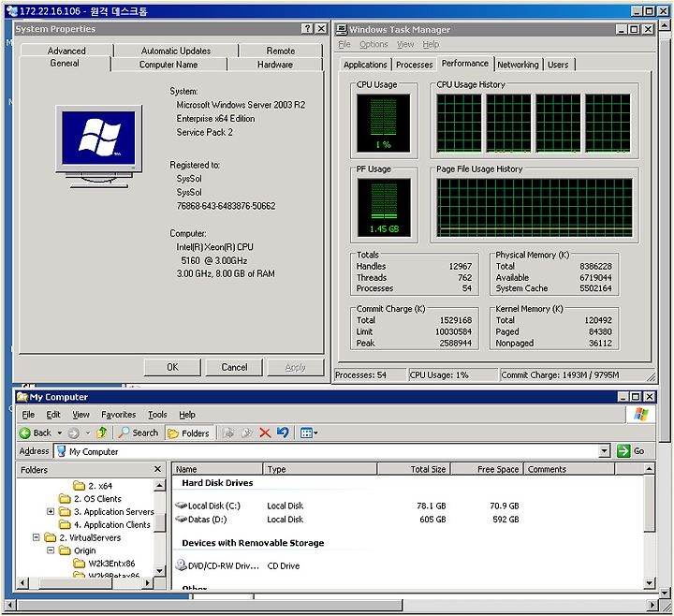Toggle the Folders pane button
Viewport: 674px width, 616px height.
[x=189, y=433]
